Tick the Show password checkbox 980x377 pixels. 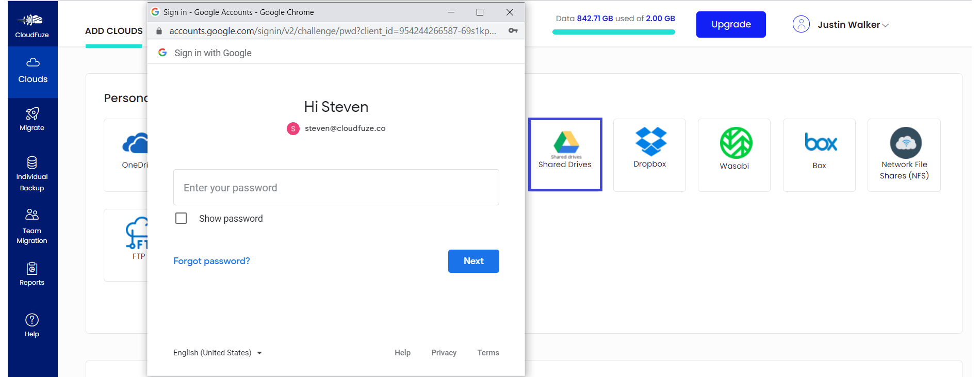point(181,218)
